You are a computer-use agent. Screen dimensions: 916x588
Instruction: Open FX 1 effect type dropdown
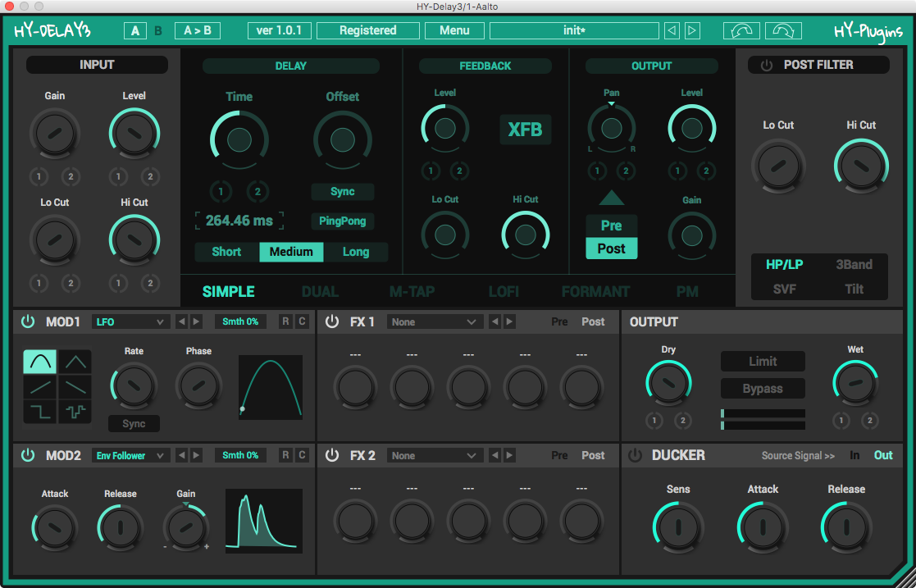point(435,321)
